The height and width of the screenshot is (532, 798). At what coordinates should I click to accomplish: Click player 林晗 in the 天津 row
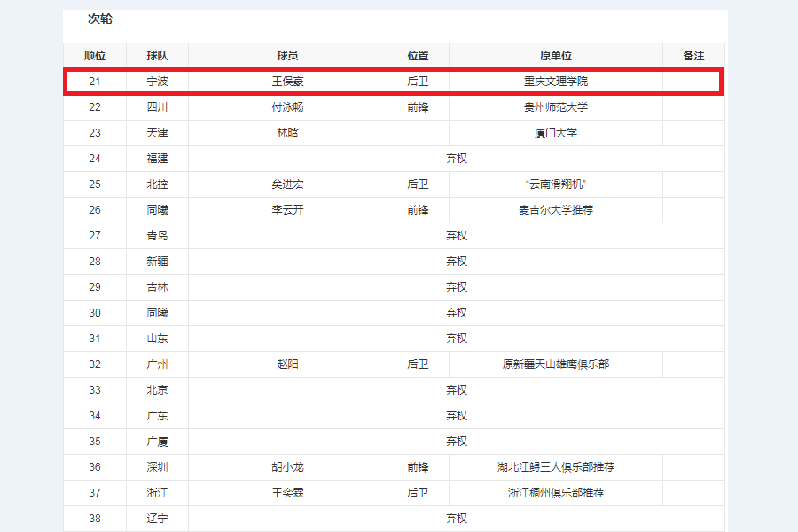pos(287,133)
